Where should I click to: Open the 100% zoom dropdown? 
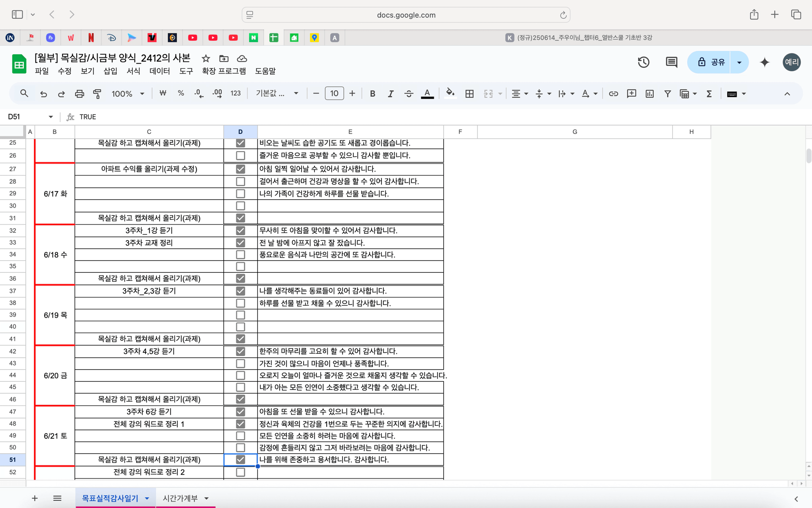coord(128,94)
